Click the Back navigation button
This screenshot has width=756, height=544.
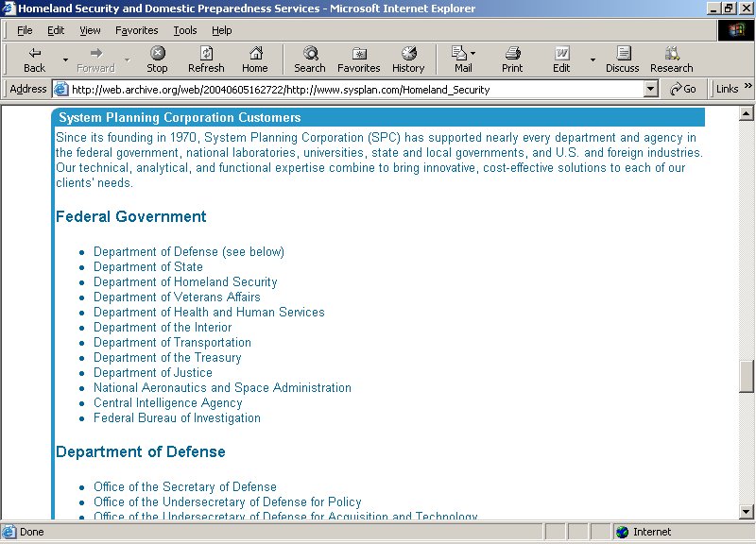[34, 59]
